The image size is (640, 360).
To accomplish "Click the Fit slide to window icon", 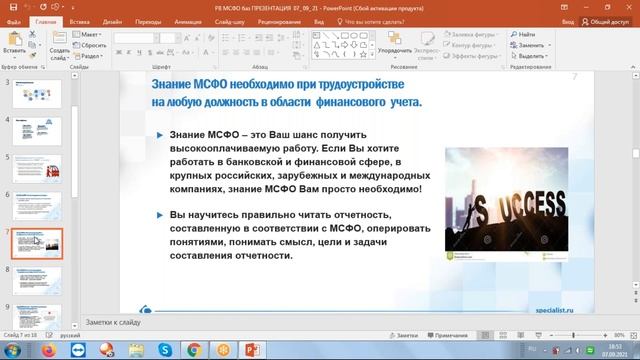I will pyautogui.click(x=633, y=335).
